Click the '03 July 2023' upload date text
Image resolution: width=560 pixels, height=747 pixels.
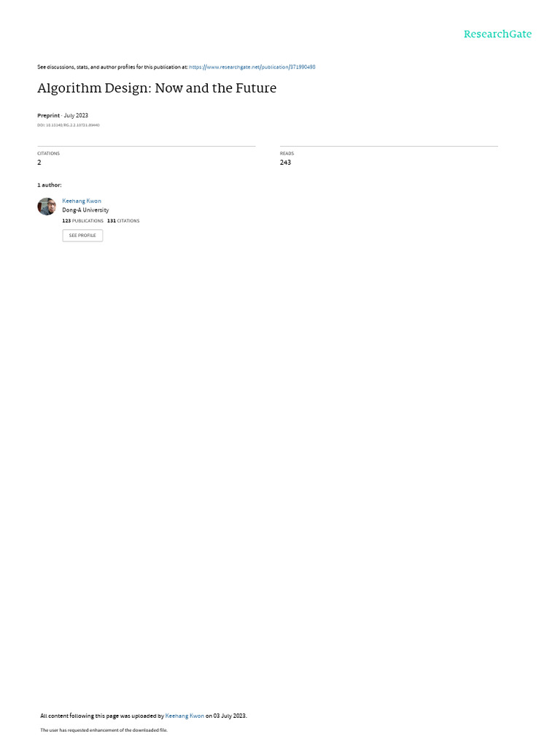[x=230, y=716]
